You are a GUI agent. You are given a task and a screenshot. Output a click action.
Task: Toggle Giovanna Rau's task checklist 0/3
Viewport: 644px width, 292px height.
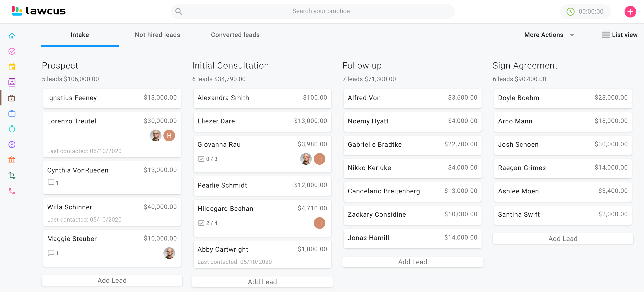(x=201, y=159)
